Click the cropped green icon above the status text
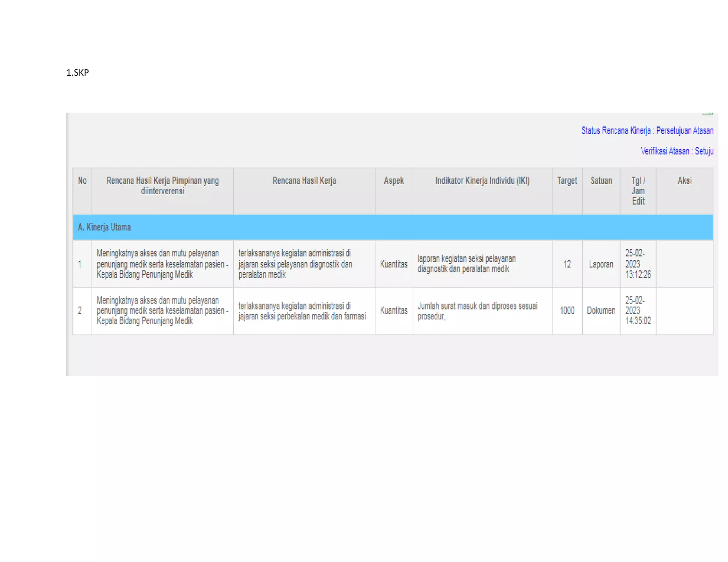The image size is (728, 562). 707,114
